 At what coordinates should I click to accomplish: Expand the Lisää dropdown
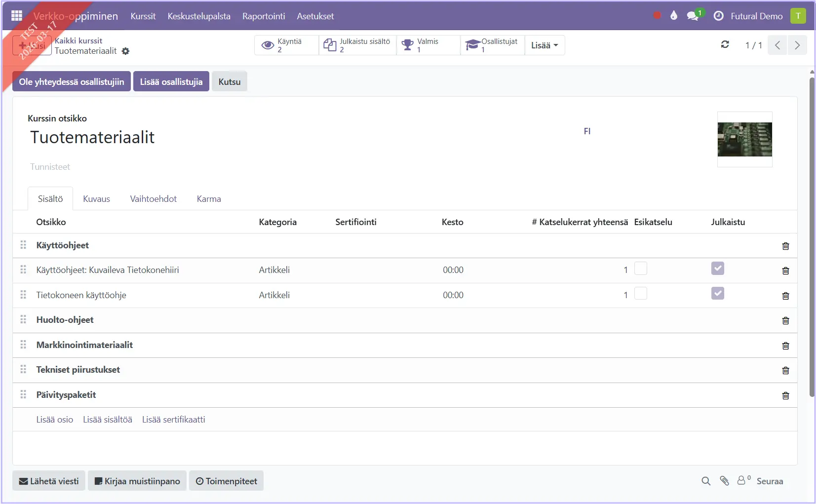click(x=544, y=45)
